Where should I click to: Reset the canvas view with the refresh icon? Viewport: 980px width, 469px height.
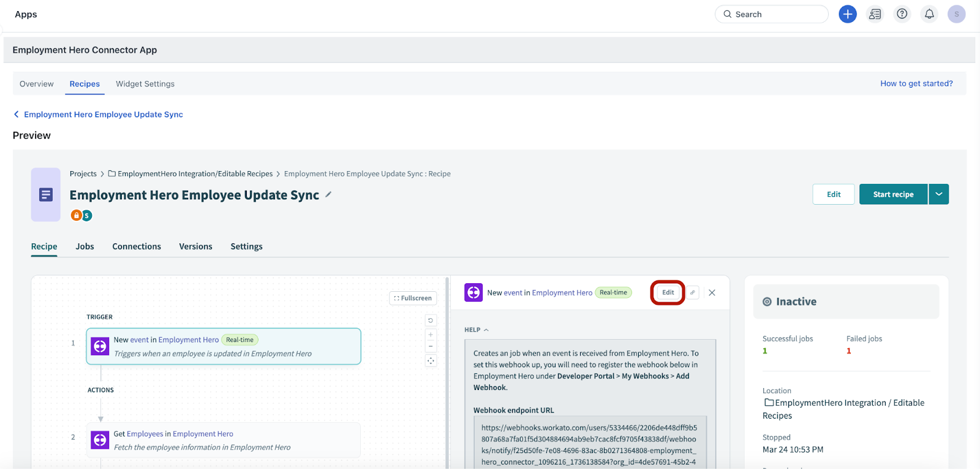tap(431, 321)
